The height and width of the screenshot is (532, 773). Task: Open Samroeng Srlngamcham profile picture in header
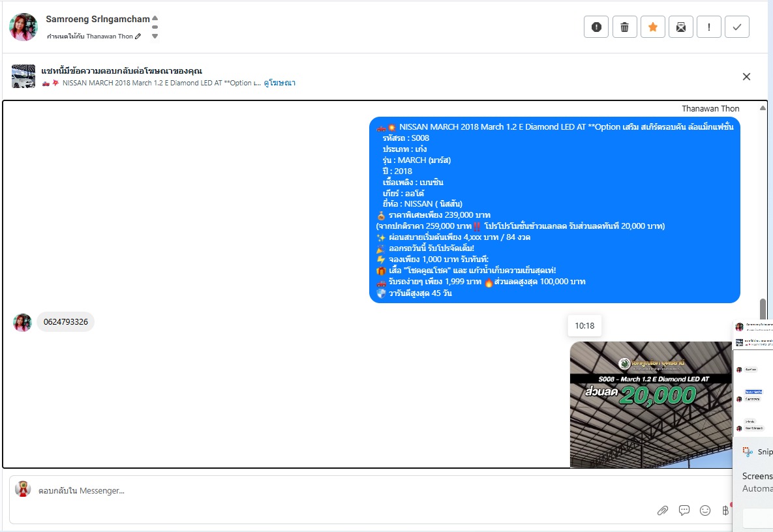pos(23,27)
